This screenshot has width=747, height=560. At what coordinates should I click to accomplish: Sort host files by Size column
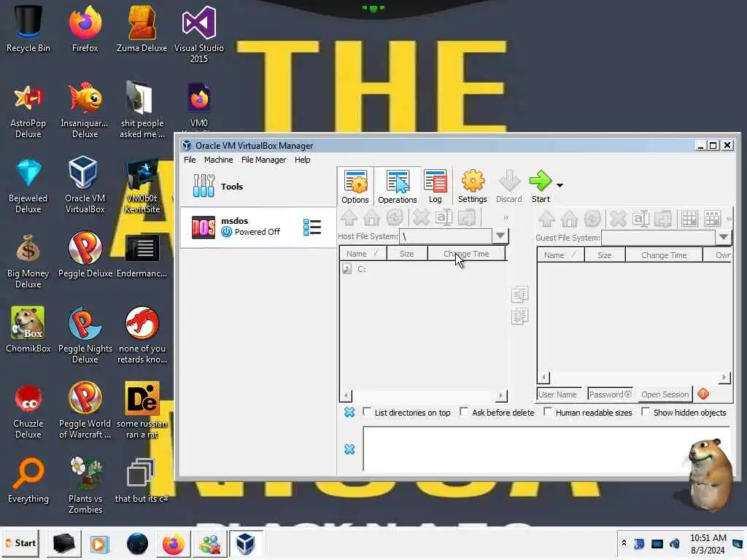tap(407, 254)
